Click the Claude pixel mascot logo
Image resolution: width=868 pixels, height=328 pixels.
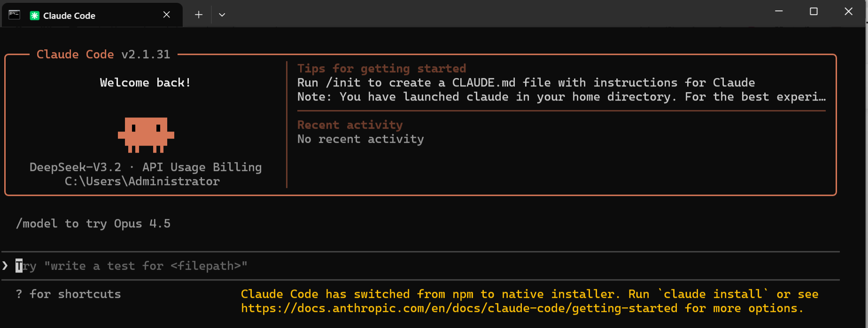point(146,135)
